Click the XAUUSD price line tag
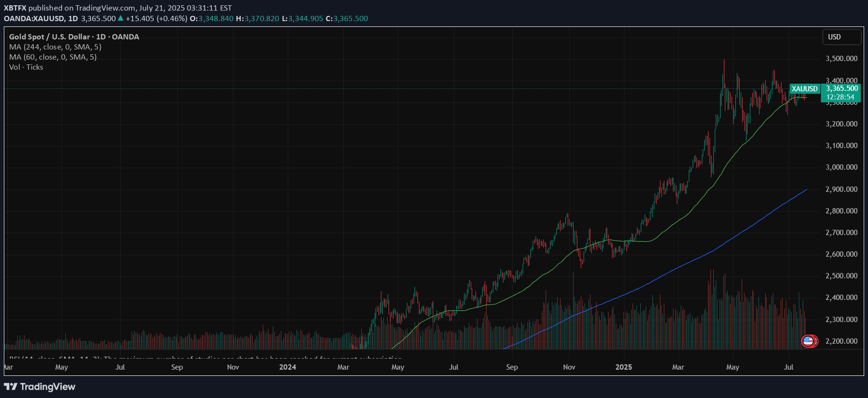 (x=805, y=89)
